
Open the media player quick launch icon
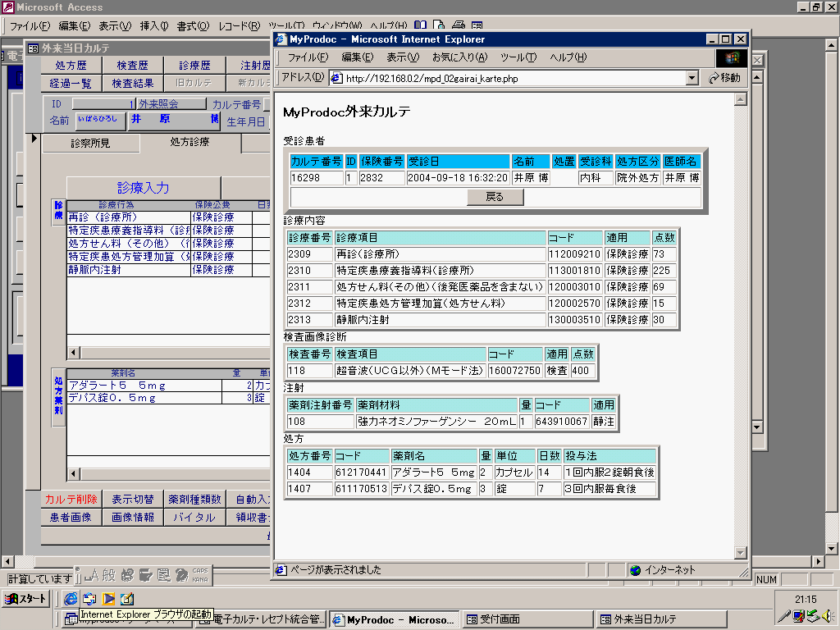108,599
